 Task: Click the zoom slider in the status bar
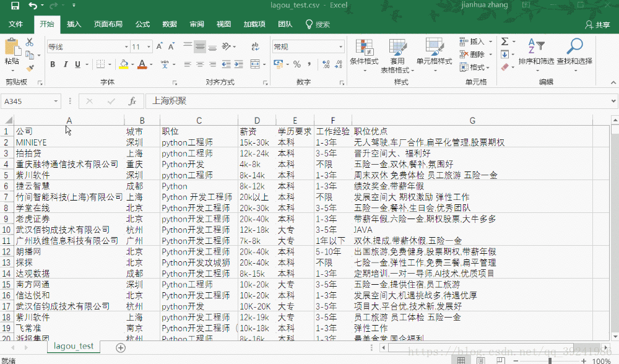550,361
